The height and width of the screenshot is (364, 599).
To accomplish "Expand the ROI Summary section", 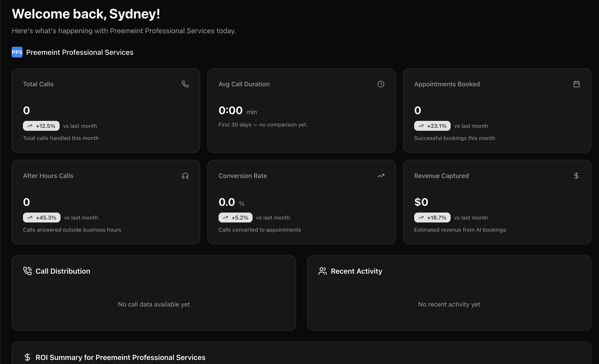I will coord(121,357).
